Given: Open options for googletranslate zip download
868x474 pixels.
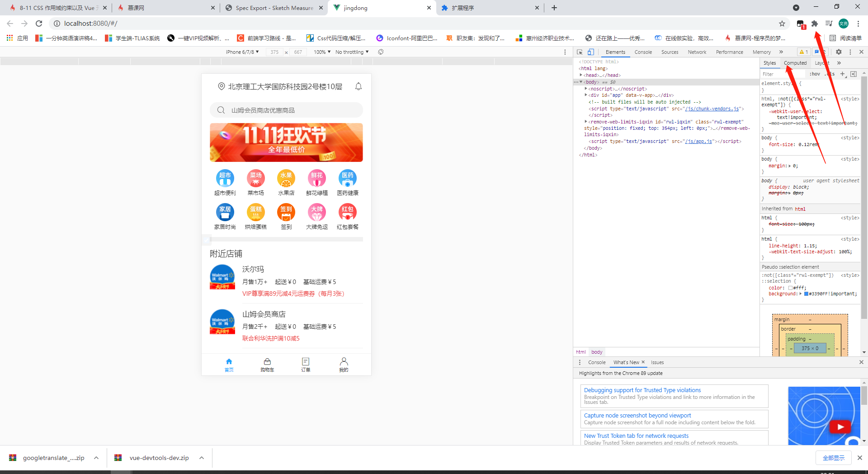Looking at the screenshot, I should (96, 458).
